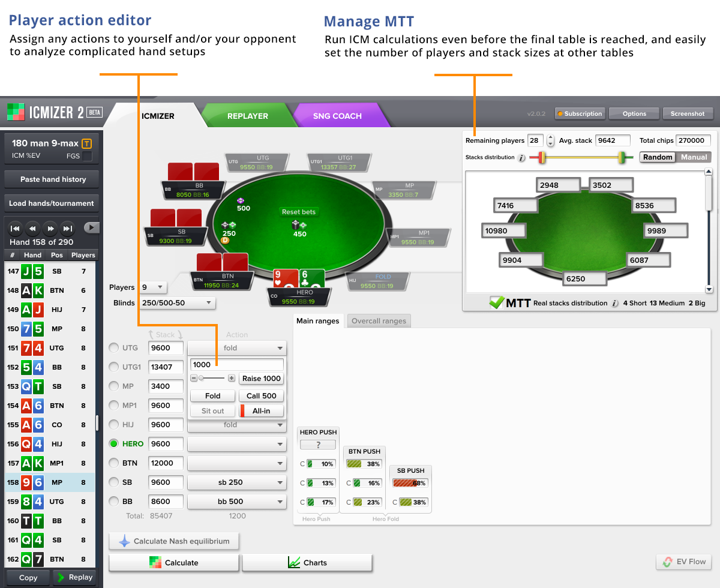
Task: Toggle the FGS checkbox
Action: 88,156
